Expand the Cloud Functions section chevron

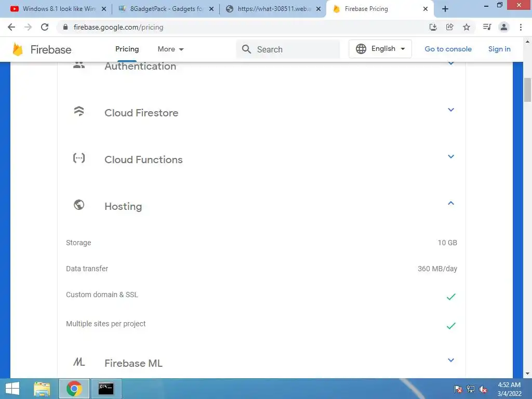[451, 156]
